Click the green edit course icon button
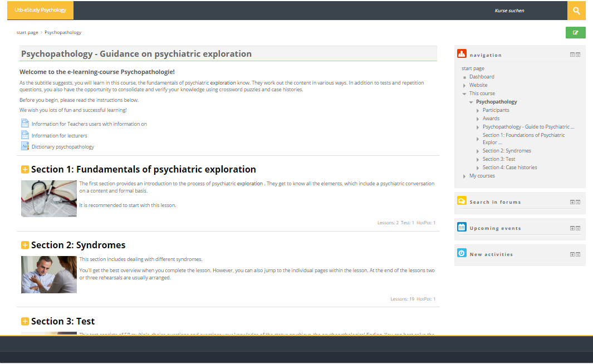593x364 pixels. pos(575,33)
